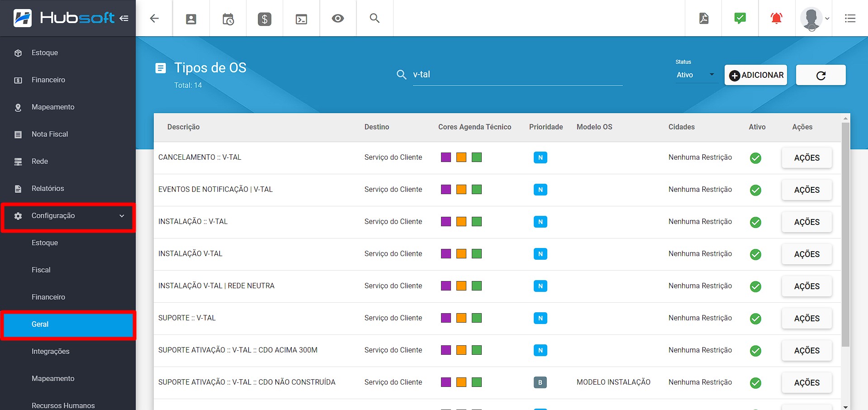Open the user avatar profile menu
This screenshot has width=868, height=410.
(814, 19)
